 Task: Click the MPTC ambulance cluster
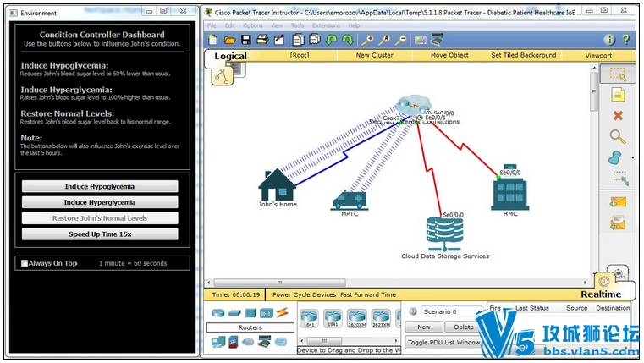pos(350,201)
